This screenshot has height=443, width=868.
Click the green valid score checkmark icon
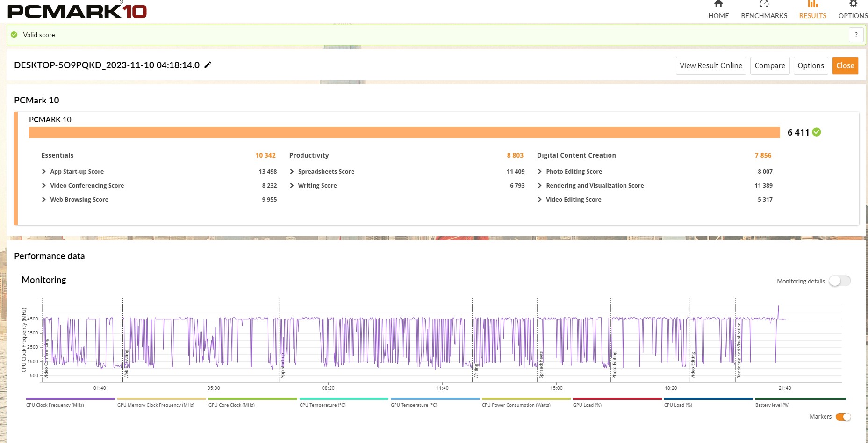(14, 35)
